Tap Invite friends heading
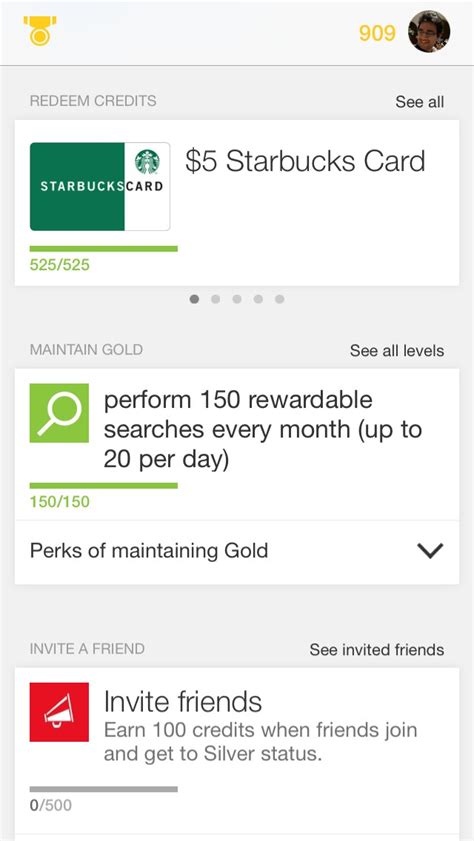The image size is (474, 841). pyautogui.click(x=183, y=701)
